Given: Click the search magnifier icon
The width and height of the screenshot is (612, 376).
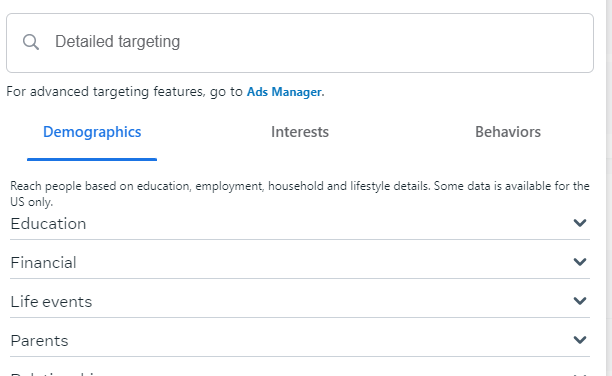Looking at the screenshot, I should pos(31,42).
